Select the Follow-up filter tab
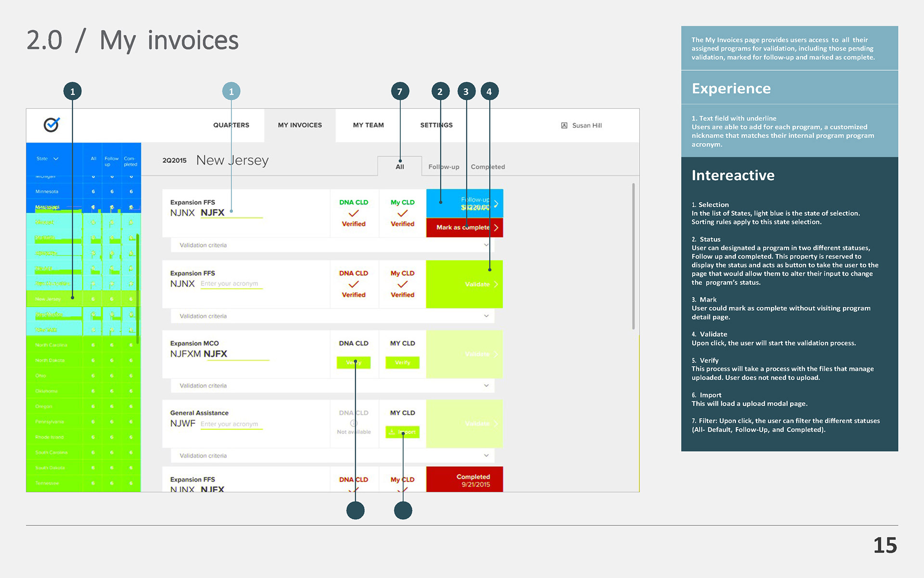This screenshot has width=924, height=578. 444,167
